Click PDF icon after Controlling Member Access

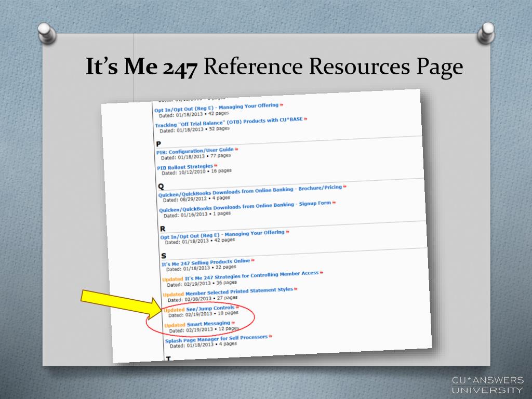(321, 272)
